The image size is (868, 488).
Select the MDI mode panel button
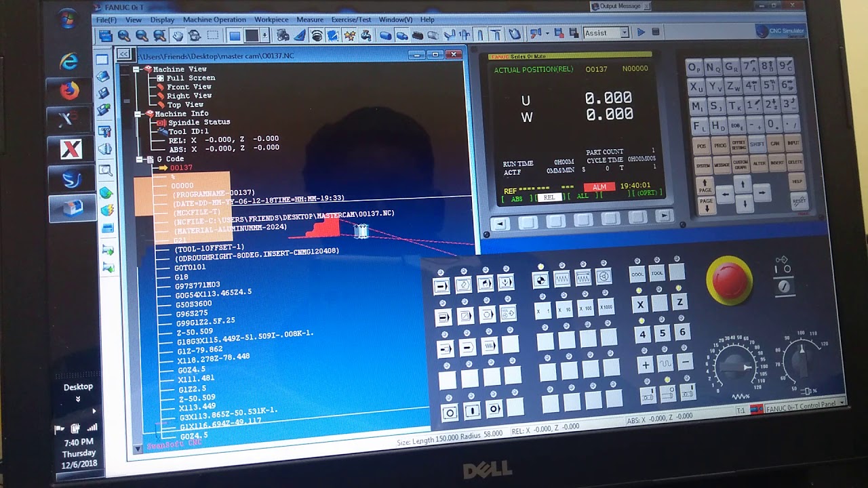(x=485, y=283)
